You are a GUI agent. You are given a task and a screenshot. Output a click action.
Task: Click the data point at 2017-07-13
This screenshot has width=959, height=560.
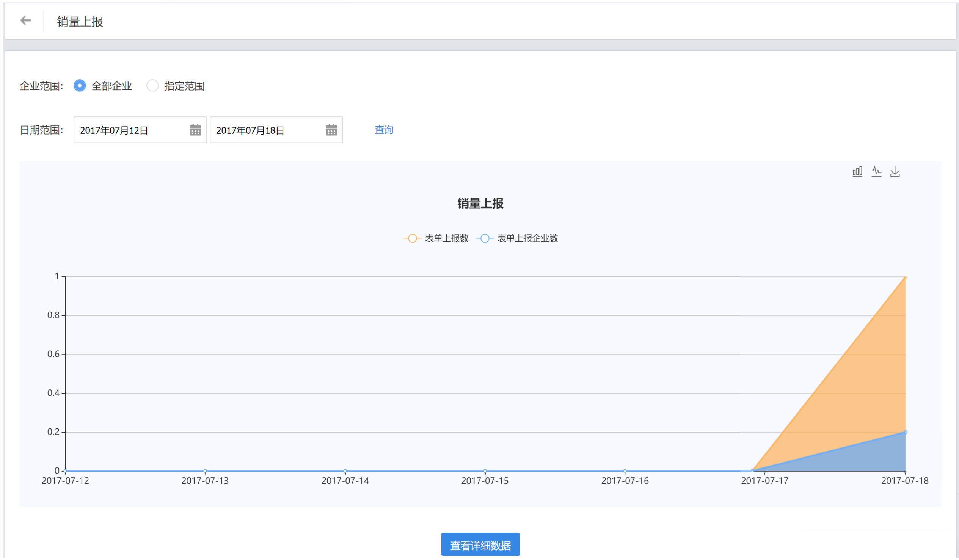[205, 471]
